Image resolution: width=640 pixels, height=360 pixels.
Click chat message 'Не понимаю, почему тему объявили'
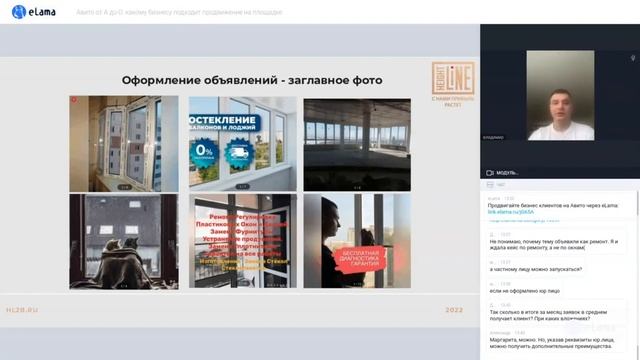pos(554,244)
